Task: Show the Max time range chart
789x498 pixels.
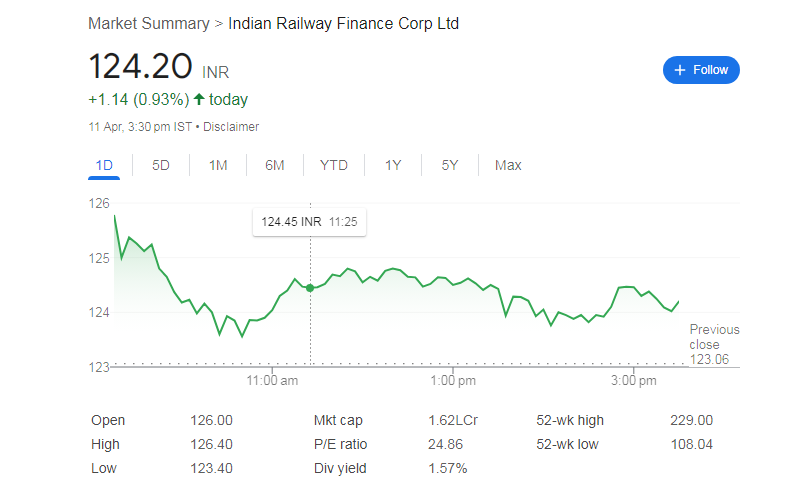Action: pyautogui.click(x=508, y=165)
